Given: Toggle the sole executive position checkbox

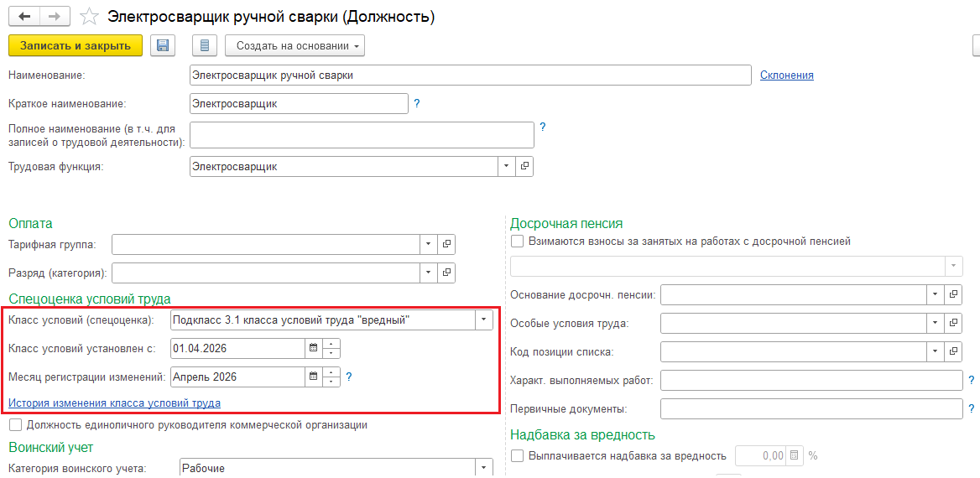Looking at the screenshot, I should 17,425.
